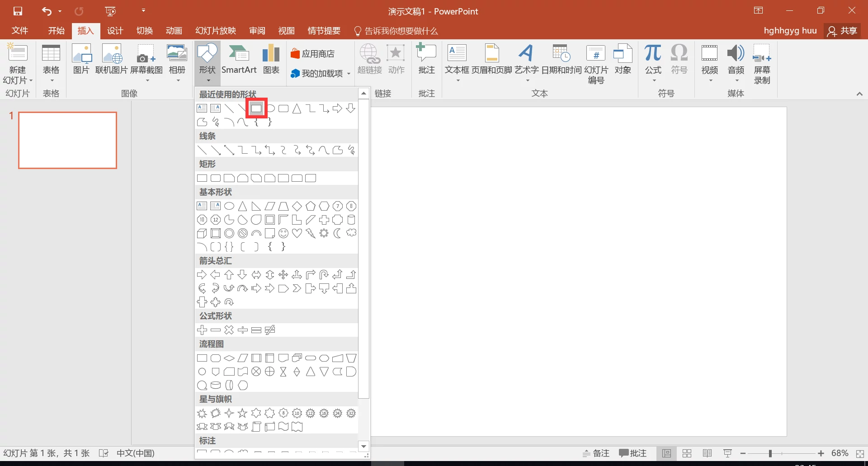Image resolution: width=868 pixels, height=466 pixels.
Task: Pick the lightning bolt basic shape
Action: pyautogui.click(x=311, y=233)
